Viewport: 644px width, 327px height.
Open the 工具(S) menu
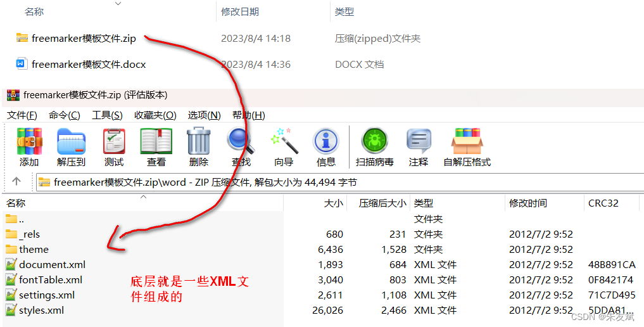[x=107, y=115]
